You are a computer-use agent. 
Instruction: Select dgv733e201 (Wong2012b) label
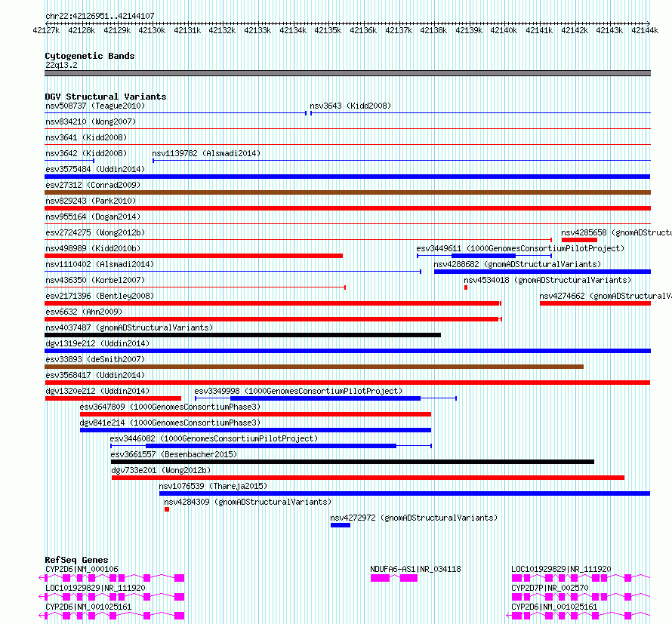(161, 470)
